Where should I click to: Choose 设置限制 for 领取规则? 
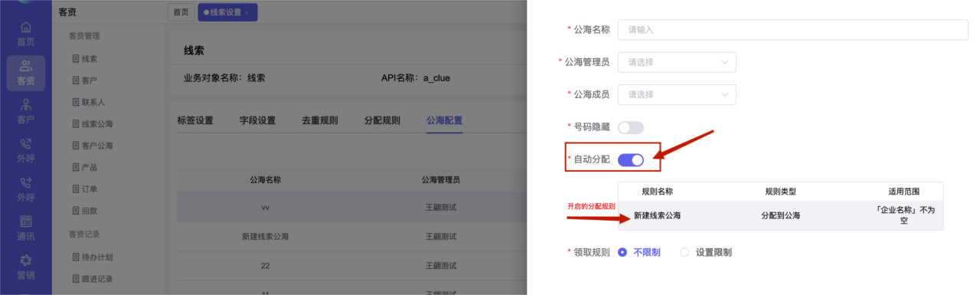706,252
